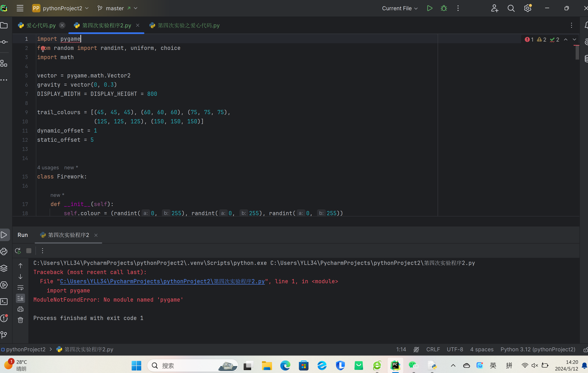Screen dimensions: 588x373
Task: Toggle code inspection highlighting in status bar
Action: coord(416,350)
